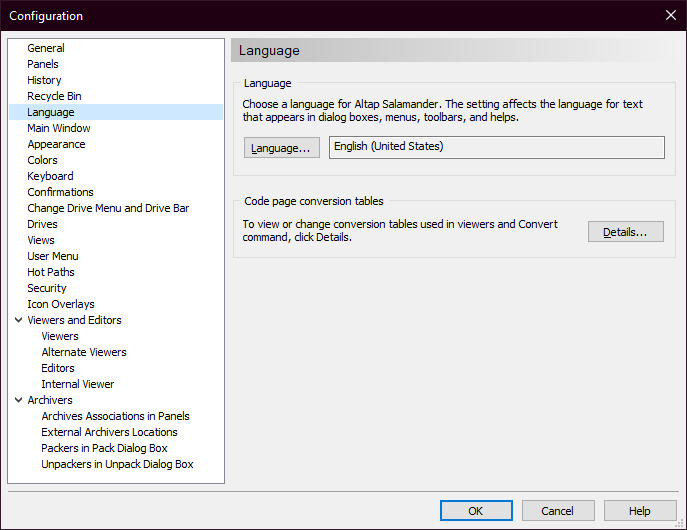Collapse the Viewers and Editors tree node
Screen dimensions: 687x530
tap(19, 320)
